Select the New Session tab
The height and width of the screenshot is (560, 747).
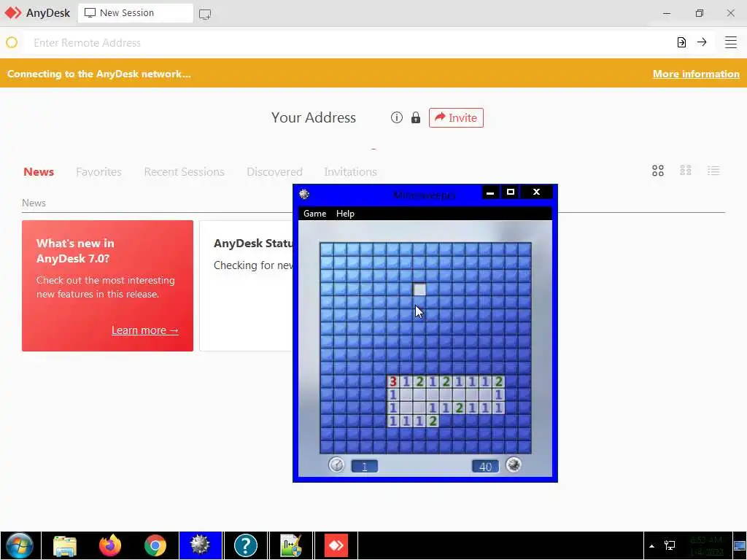(x=135, y=13)
